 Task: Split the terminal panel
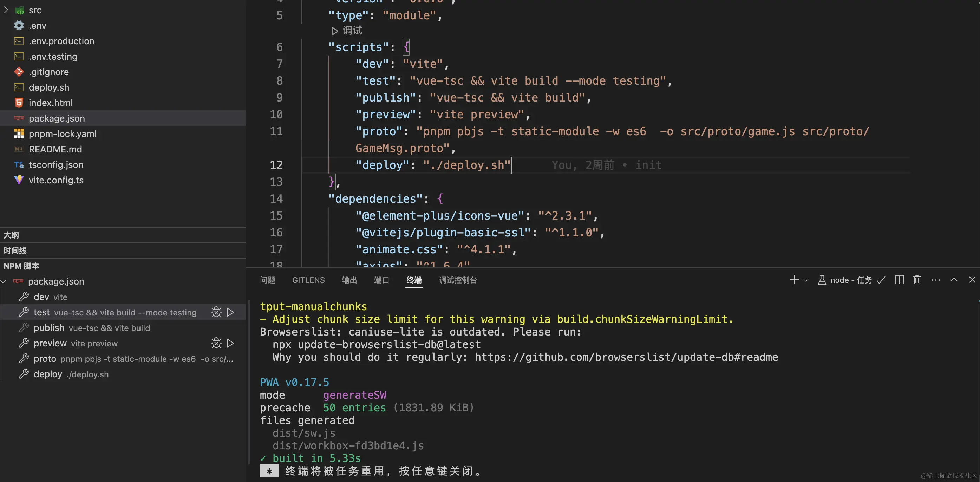[899, 280]
